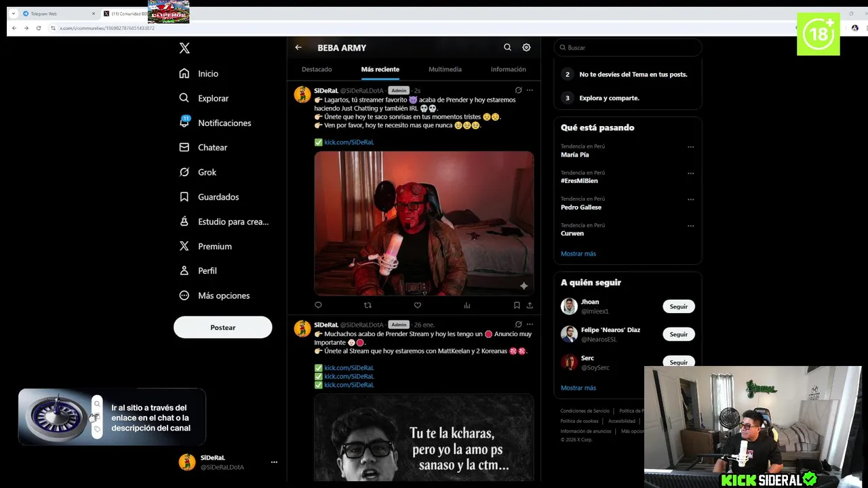This screenshot has width=868, height=488.
Task: Open the meme image in 26 ene. post
Action: [x=424, y=438]
